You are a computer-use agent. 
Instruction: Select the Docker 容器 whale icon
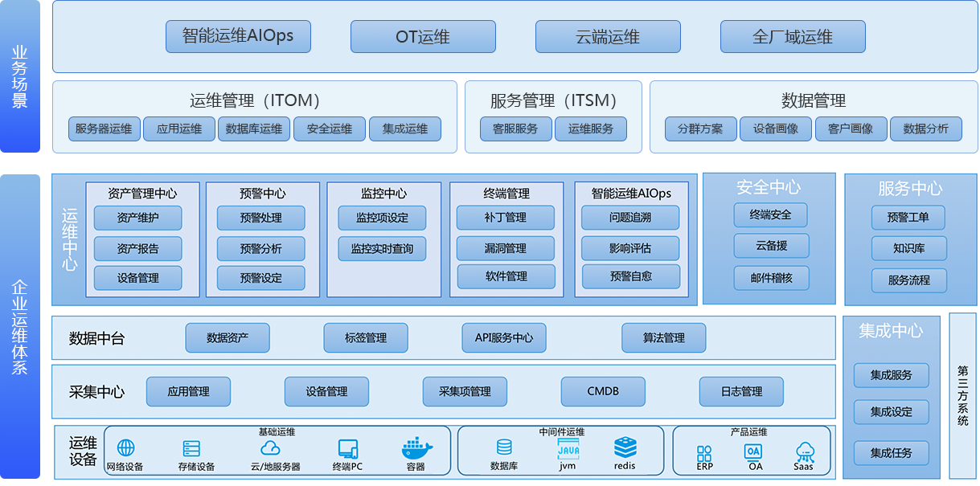pyautogui.click(x=416, y=447)
